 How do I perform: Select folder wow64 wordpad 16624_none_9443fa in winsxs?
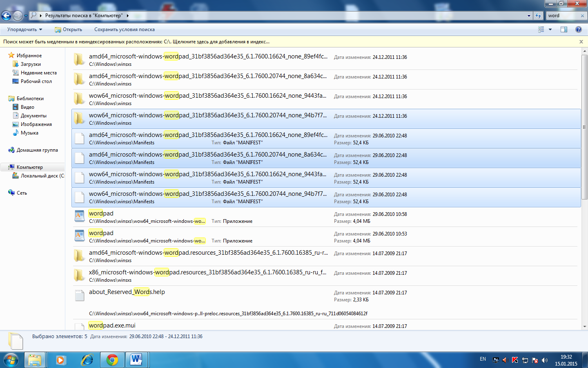326,99
